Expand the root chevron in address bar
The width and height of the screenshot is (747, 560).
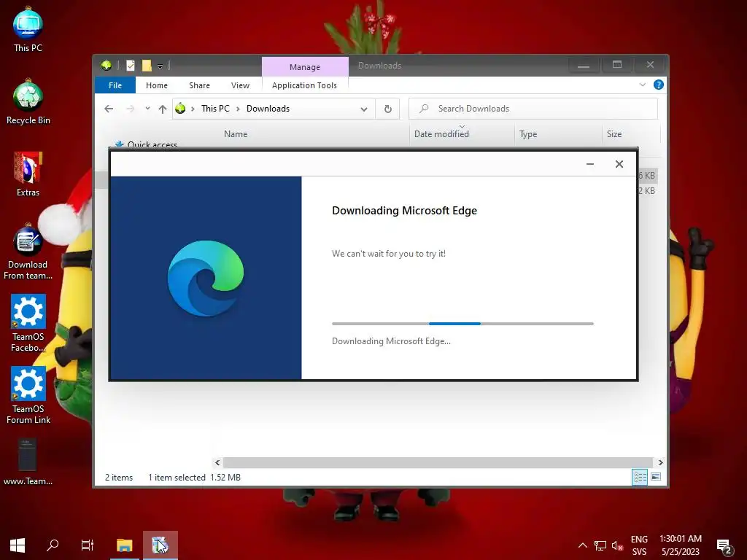[193, 109]
